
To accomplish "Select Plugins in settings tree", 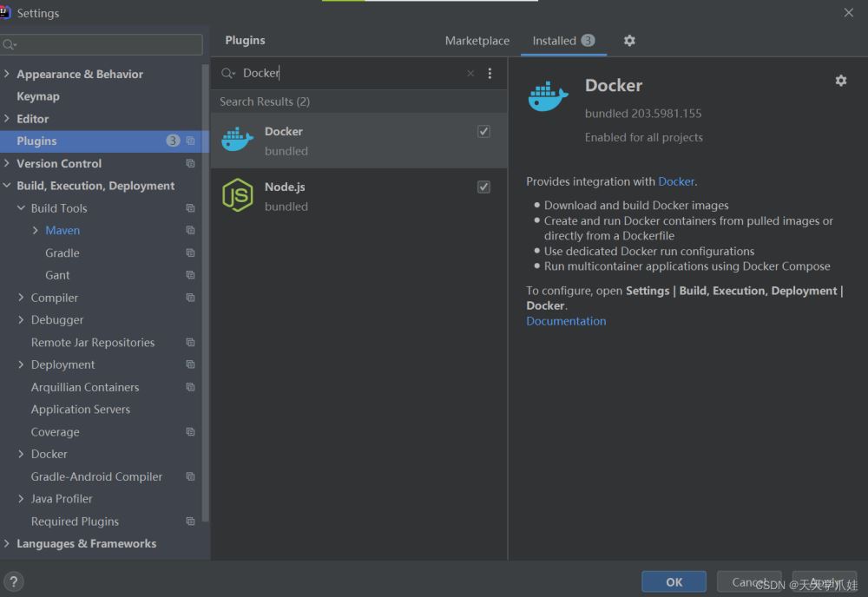I will tap(105, 141).
